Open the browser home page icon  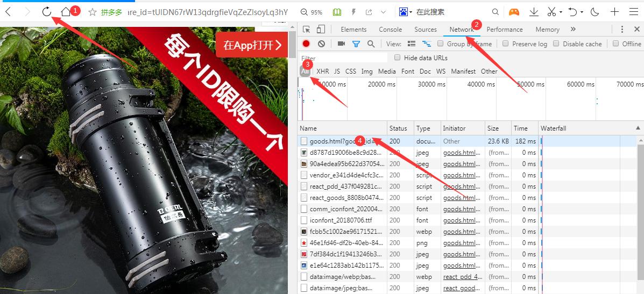(66, 12)
